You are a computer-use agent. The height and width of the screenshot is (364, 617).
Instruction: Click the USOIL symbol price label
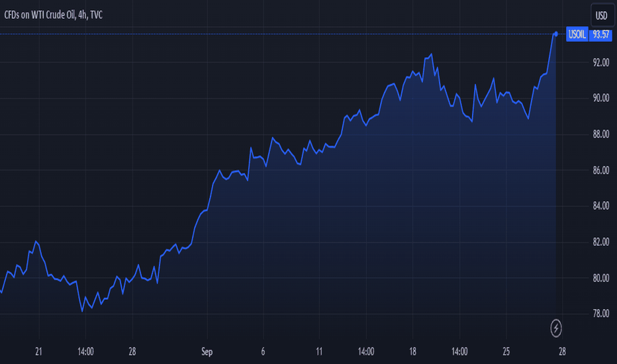coord(577,34)
